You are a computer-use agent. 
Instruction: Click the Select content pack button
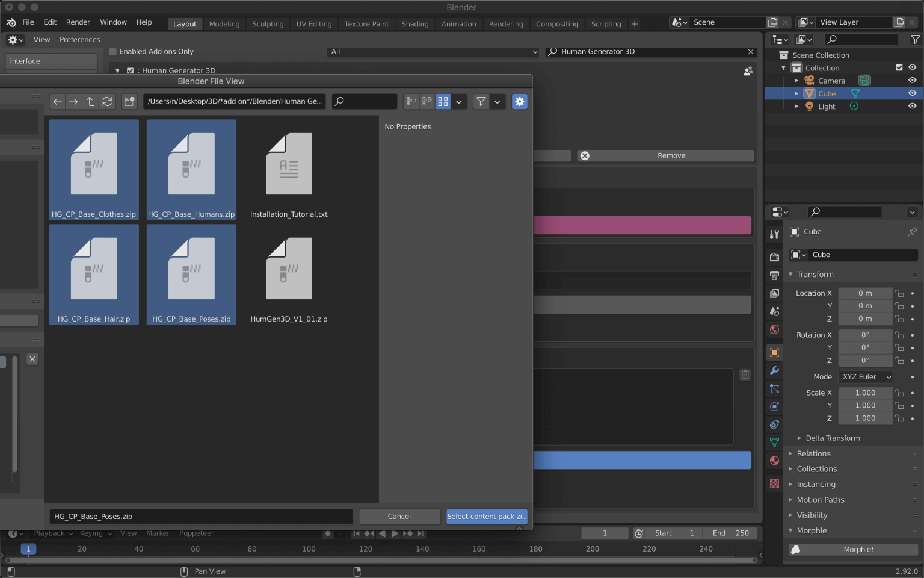pyautogui.click(x=487, y=517)
